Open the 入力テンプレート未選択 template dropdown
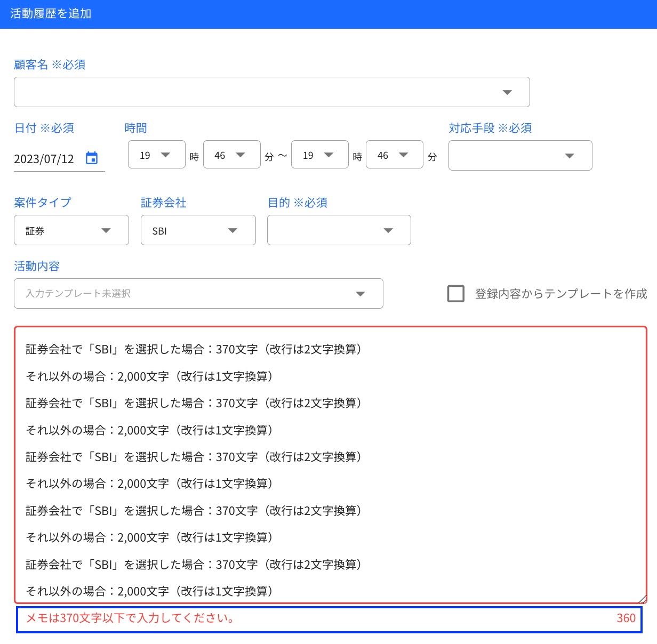657x644 pixels. (198, 293)
